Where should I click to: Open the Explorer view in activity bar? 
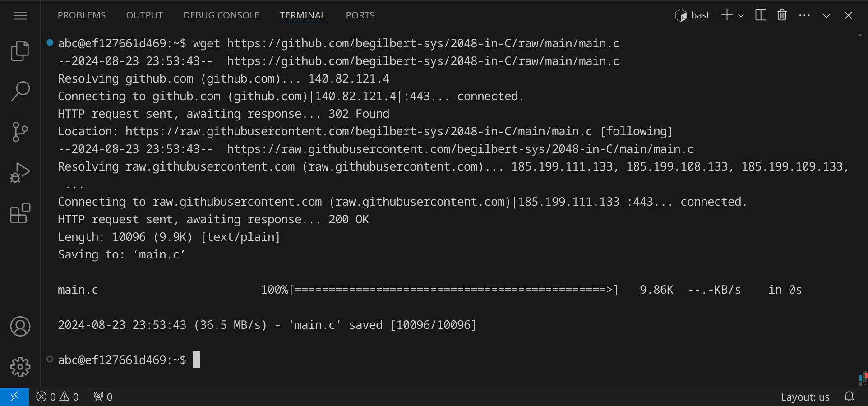click(x=20, y=51)
